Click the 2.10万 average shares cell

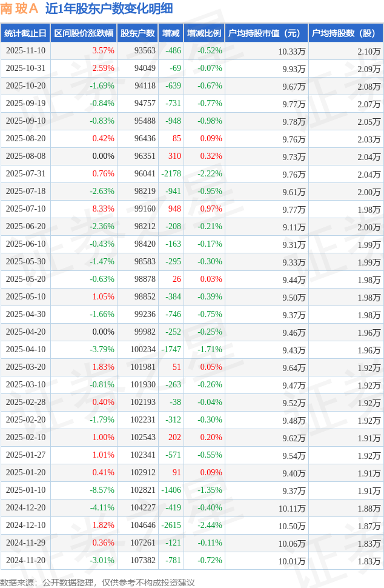(x=369, y=52)
